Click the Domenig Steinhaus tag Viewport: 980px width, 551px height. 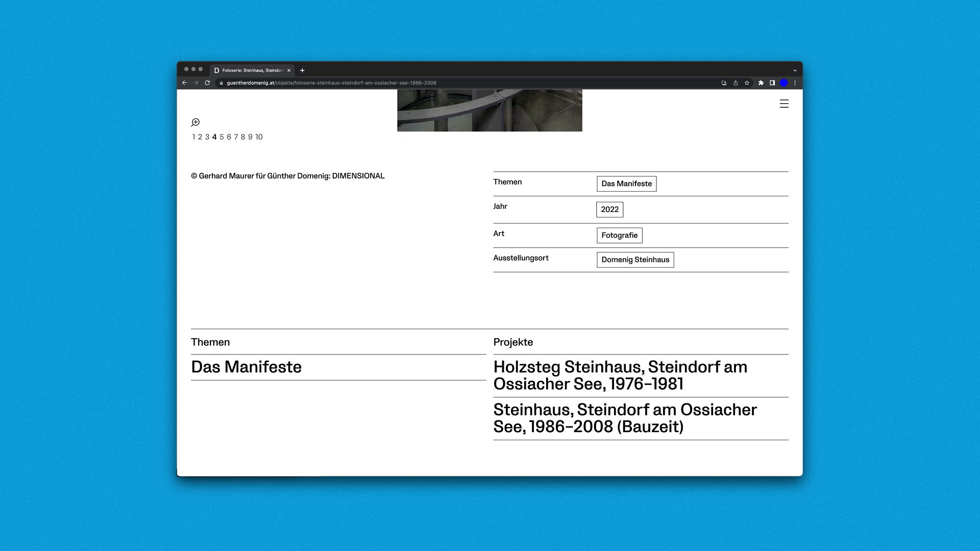point(635,260)
